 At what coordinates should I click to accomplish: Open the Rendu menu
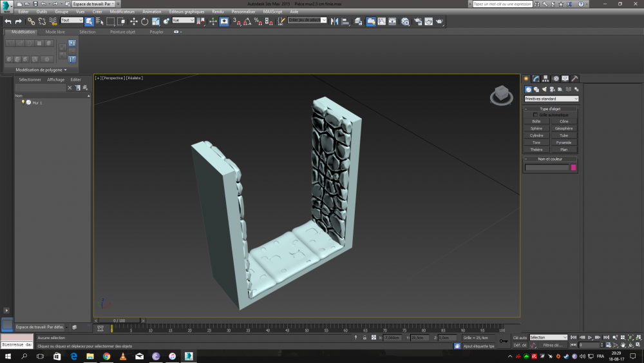click(218, 12)
